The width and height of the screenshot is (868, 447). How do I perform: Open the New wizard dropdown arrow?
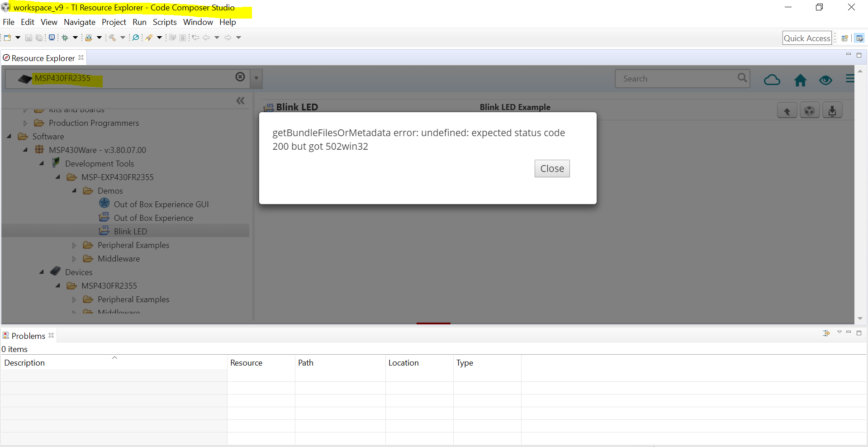18,38
